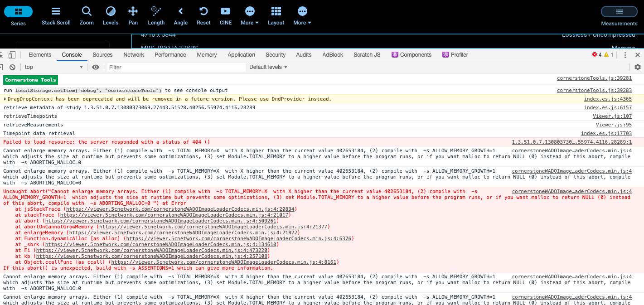Open the top frame context dropdown
This screenshot has height=305, width=644.
[x=52, y=67]
